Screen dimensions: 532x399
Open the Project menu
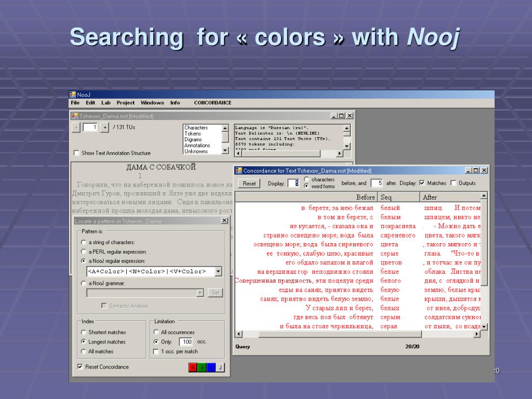point(126,103)
